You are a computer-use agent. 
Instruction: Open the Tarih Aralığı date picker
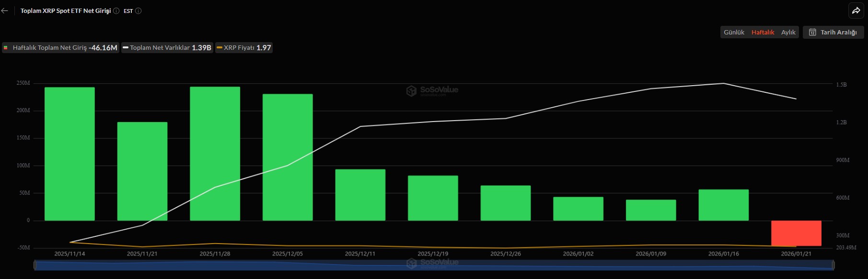click(833, 32)
